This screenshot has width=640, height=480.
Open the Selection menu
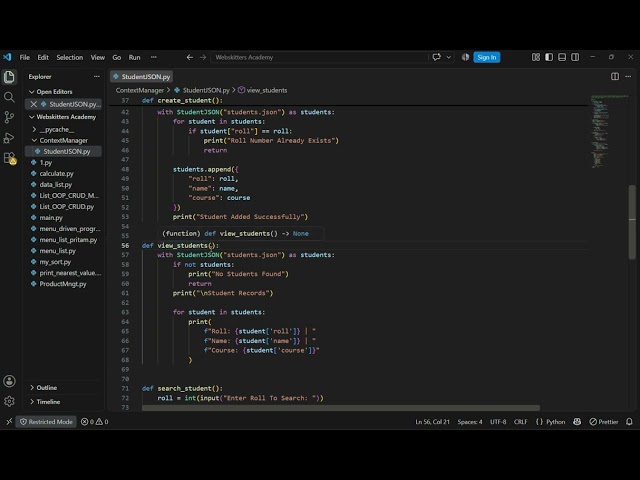69,57
